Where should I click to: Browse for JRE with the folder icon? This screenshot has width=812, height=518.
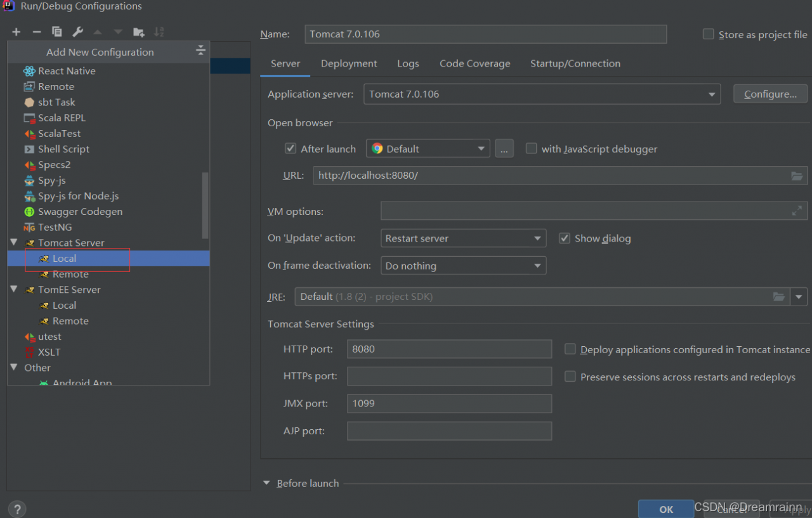point(778,297)
